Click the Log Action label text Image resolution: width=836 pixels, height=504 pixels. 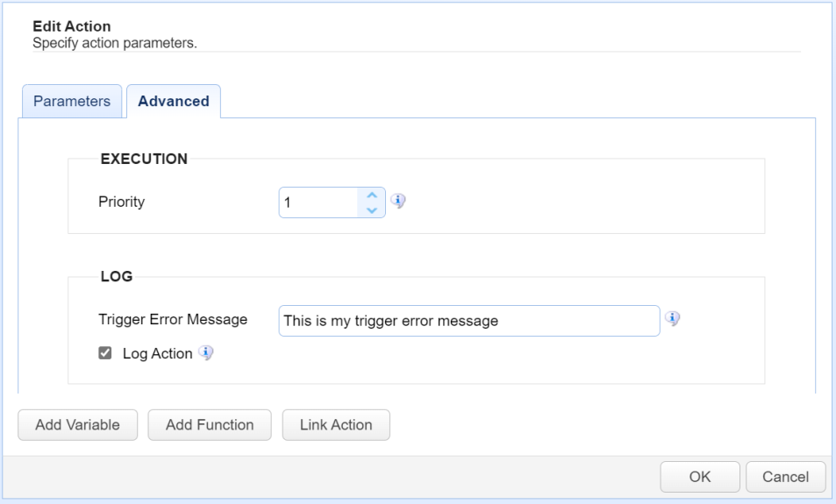coord(157,353)
